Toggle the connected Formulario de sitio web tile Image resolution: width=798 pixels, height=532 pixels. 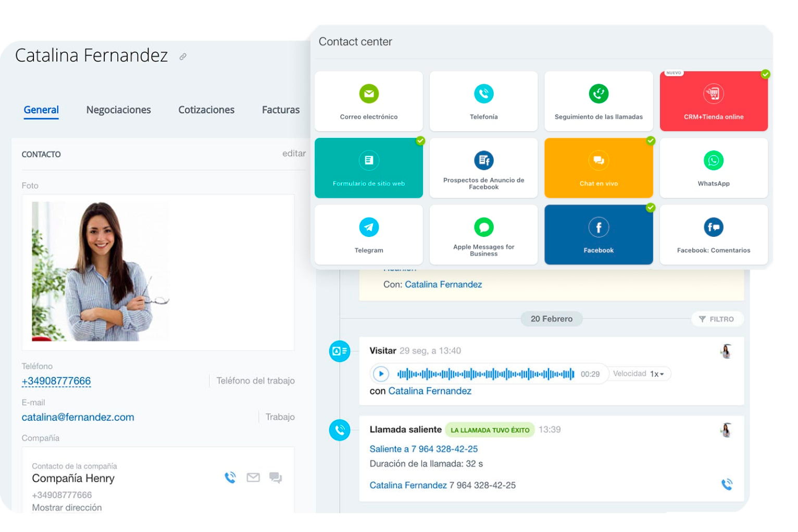pyautogui.click(x=369, y=168)
